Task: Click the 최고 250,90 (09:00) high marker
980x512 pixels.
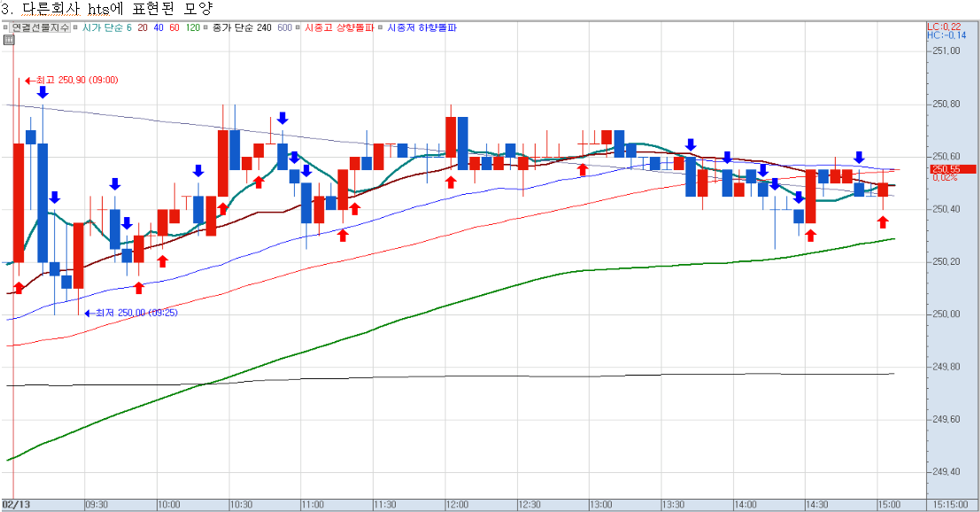Action: coord(76,81)
